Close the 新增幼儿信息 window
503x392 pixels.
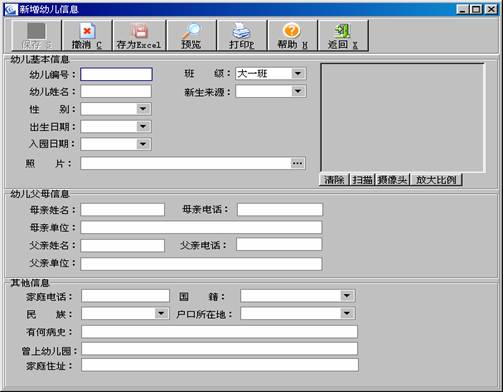491,9
